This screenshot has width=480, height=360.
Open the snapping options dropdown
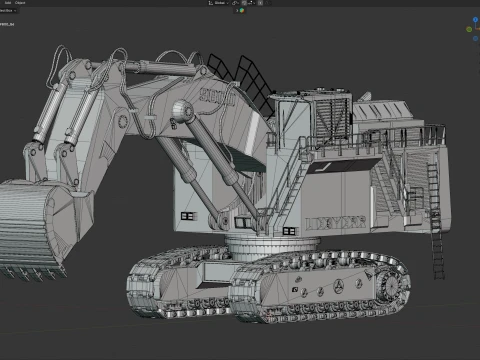click(x=251, y=3)
